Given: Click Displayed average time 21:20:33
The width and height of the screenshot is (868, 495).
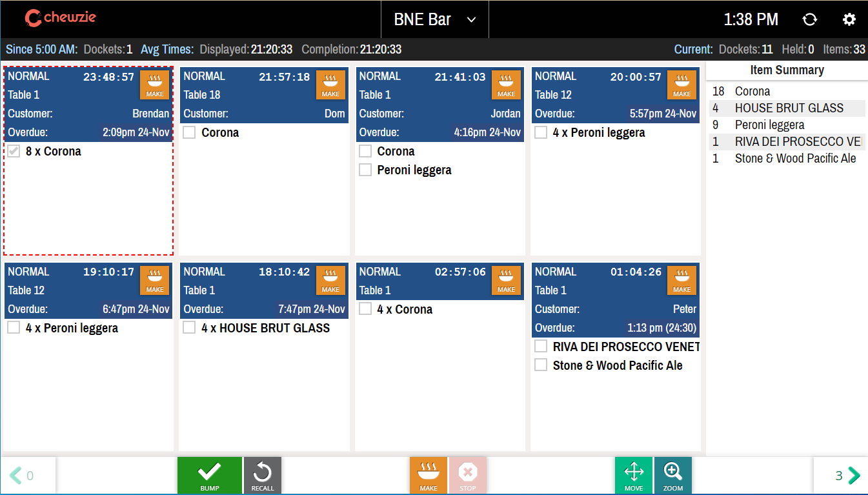Looking at the screenshot, I should 272,49.
